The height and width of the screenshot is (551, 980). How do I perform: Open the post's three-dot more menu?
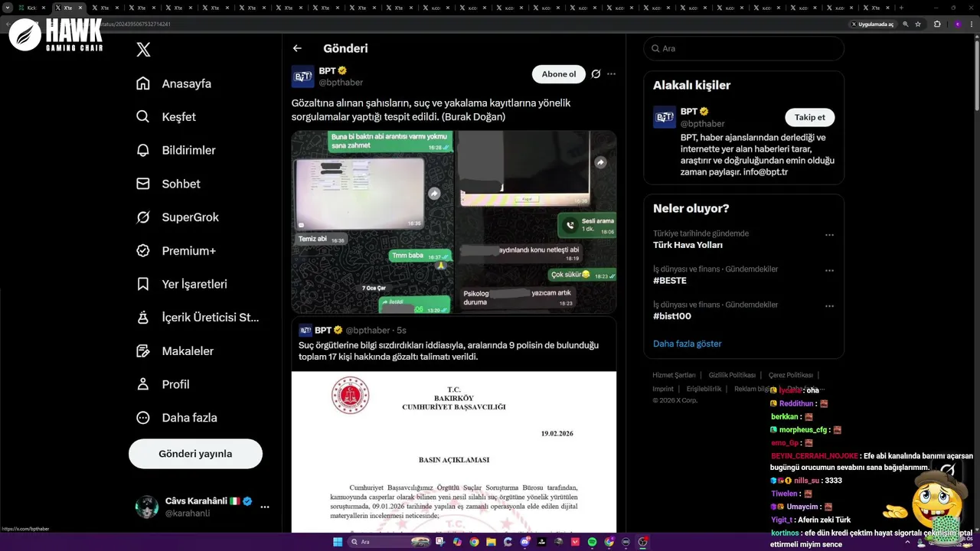click(611, 74)
